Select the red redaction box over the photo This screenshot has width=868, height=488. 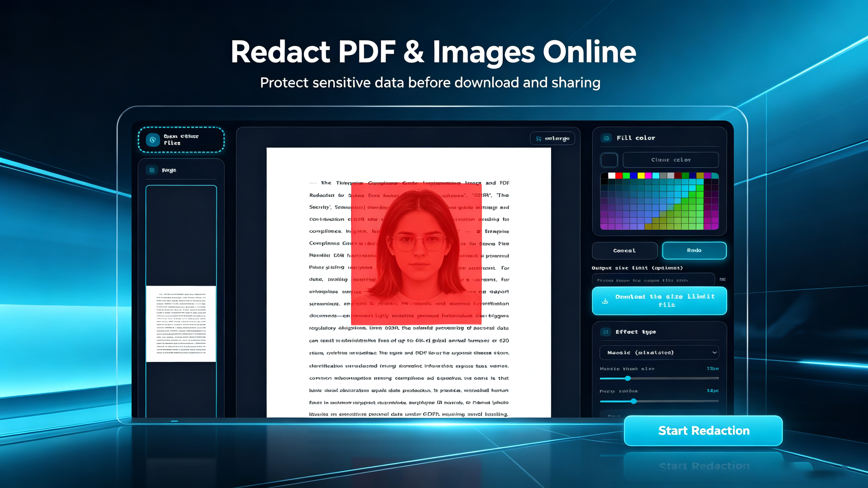click(416, 254)
